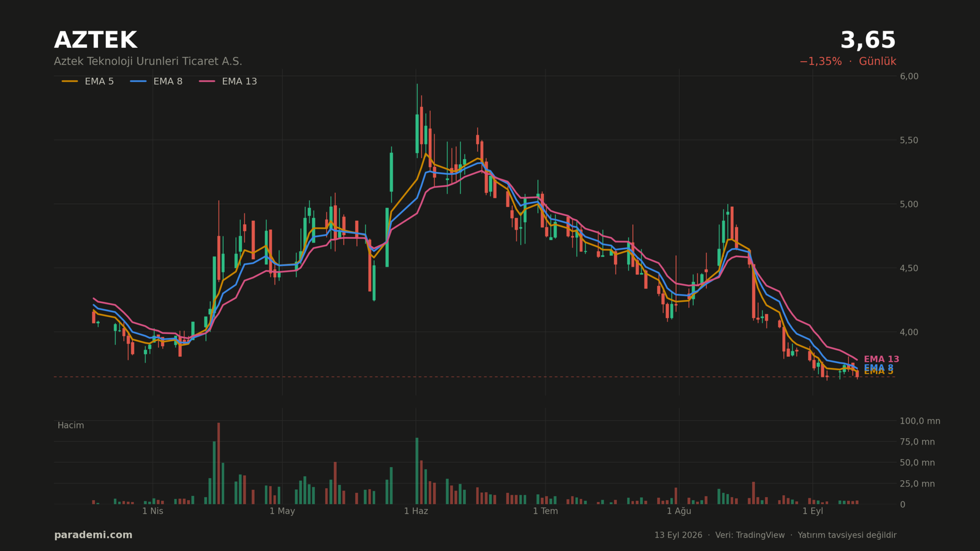Click the tall green volume bar at 1 Haz
The height and width of the screenshot is (551, 980).
(417, 471)
